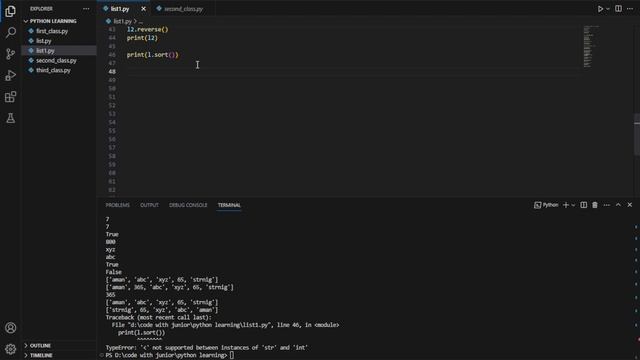Switch to the second_class.py editor tab
Viewport: 640px width, 360px height.
(183, 9)
